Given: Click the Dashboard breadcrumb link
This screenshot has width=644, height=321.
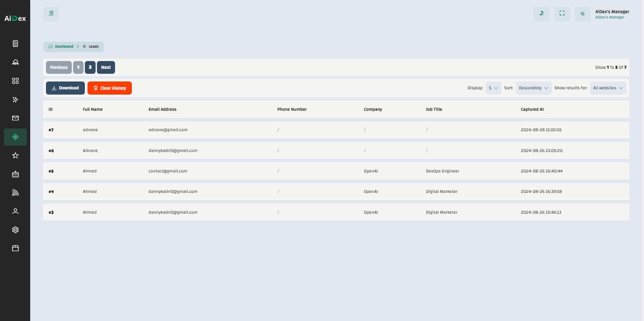Looking at the screenshot, I should [x=64, y=47].
